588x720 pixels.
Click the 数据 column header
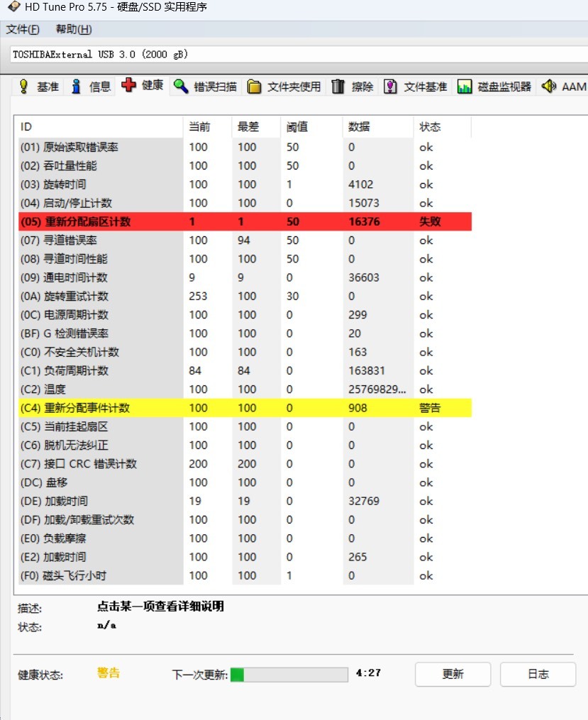(378, 127)
